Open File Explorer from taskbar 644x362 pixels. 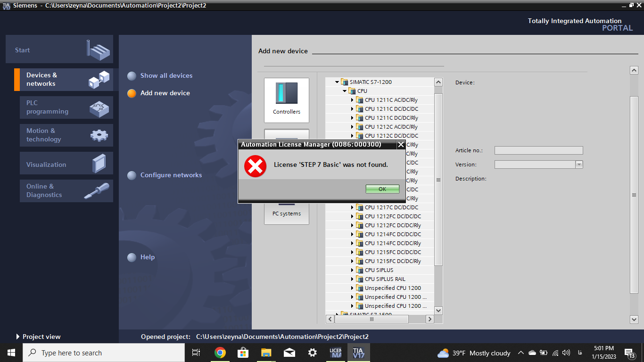[x=266, y=353]
